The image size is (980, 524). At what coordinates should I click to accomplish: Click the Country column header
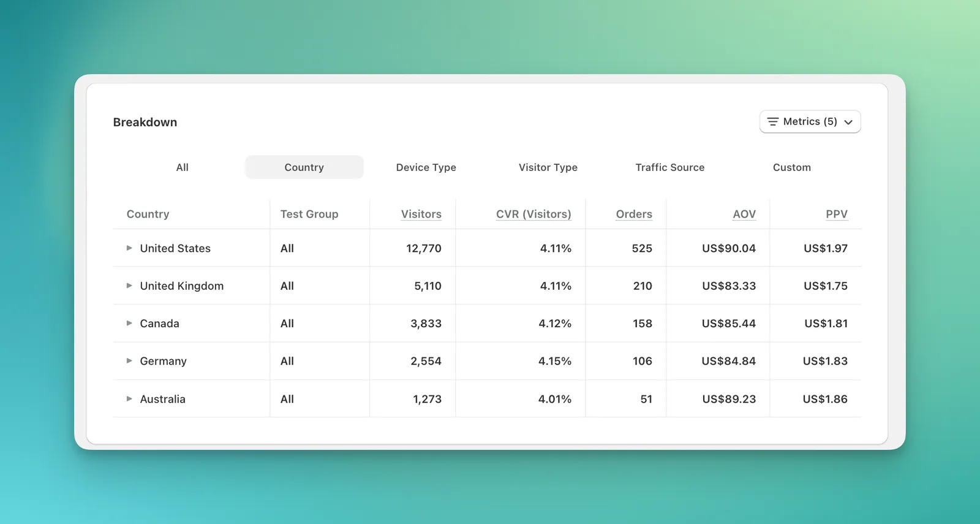point(148,214)
